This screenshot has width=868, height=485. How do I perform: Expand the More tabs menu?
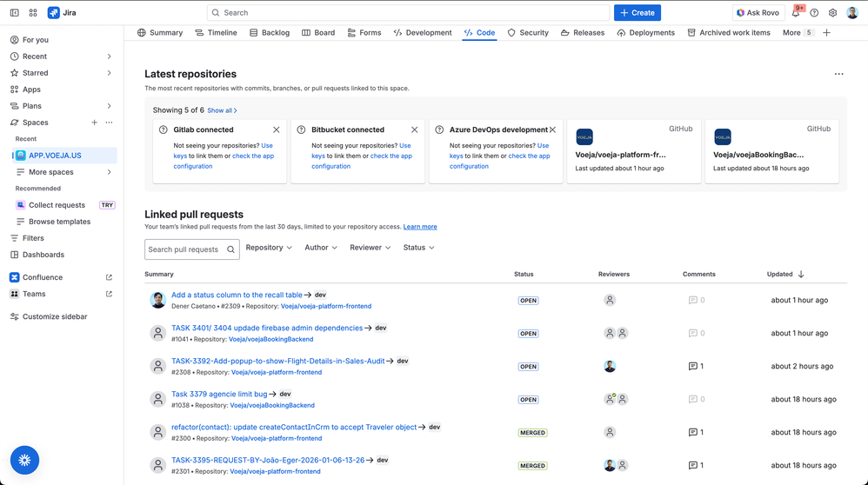[x=798, y=33]
